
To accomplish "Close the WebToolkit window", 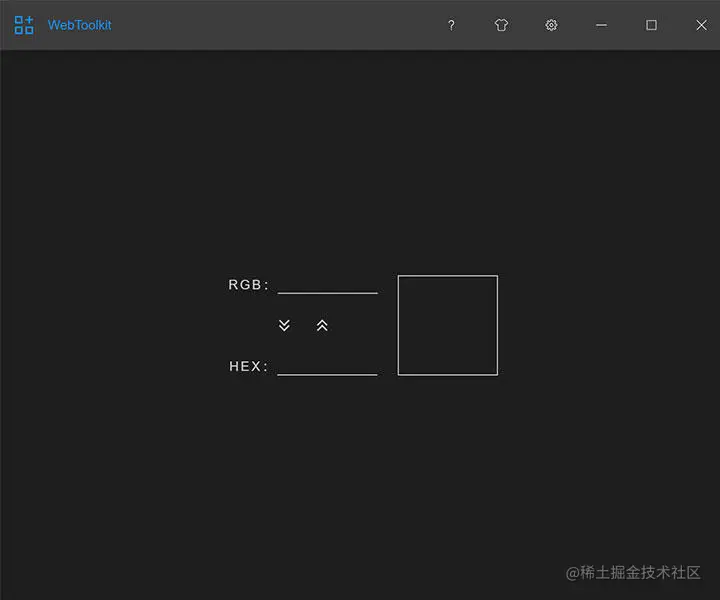I will point(701,25).
